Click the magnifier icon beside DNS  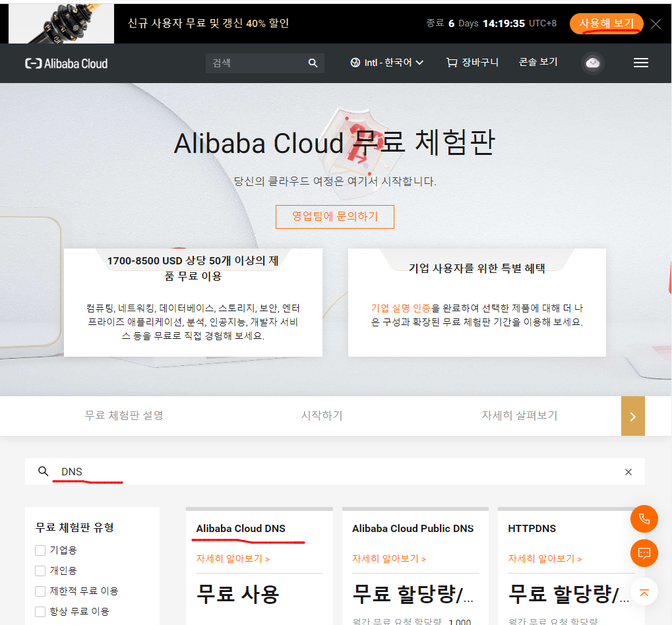click(44, 471)
